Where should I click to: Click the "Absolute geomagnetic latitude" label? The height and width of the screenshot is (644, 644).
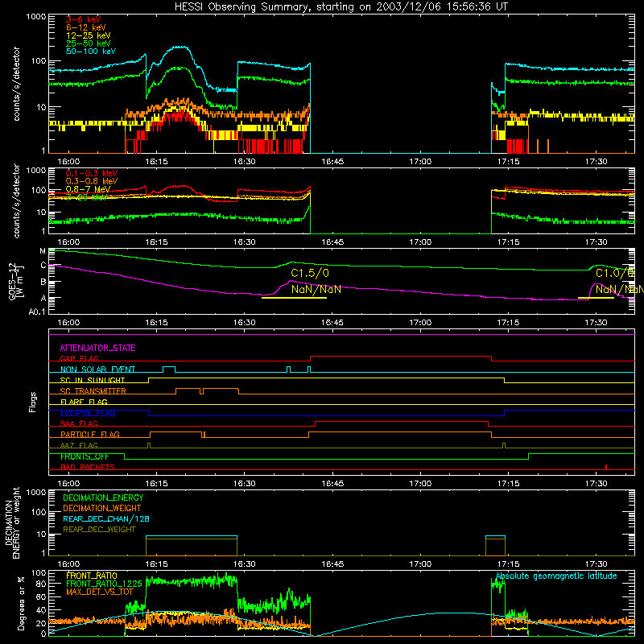pos(556,576)
